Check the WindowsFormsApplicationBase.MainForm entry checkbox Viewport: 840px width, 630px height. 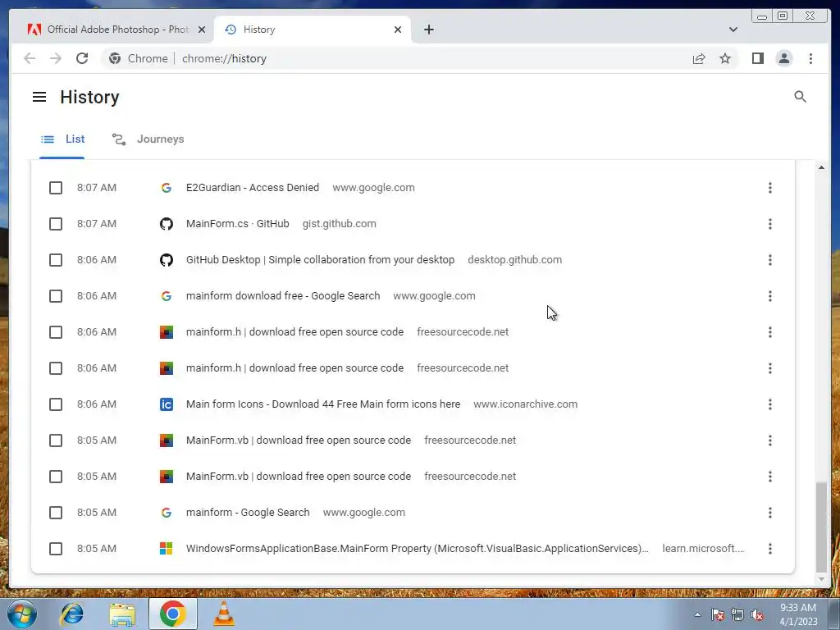coord(56,549)
